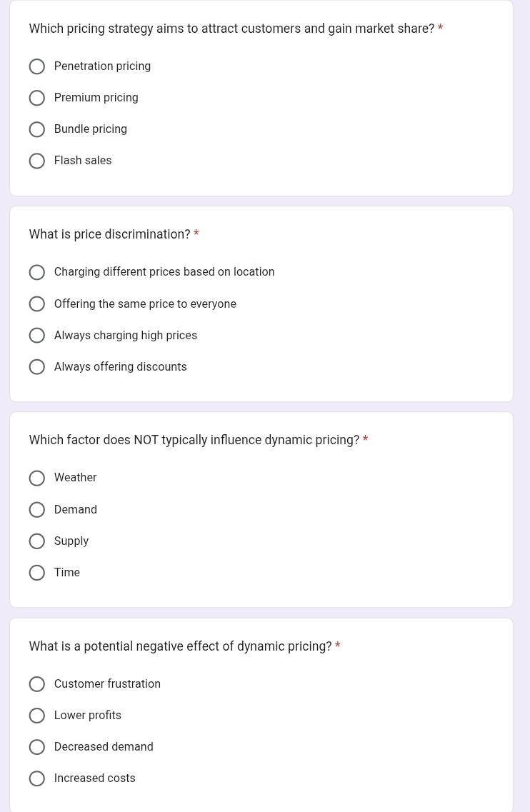Choose Offering the same price to everyone

pyautogui.click(x=36, y=304)
